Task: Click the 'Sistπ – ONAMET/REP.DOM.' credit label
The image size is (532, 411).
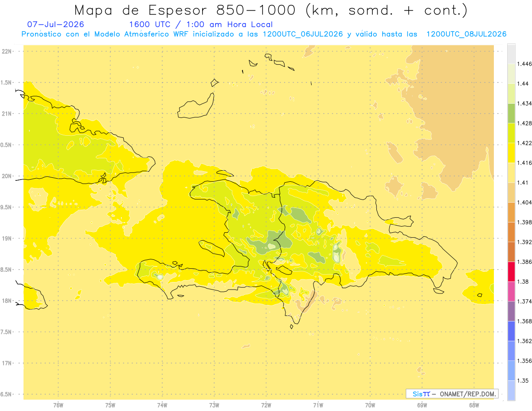Action: coord(452,394)
